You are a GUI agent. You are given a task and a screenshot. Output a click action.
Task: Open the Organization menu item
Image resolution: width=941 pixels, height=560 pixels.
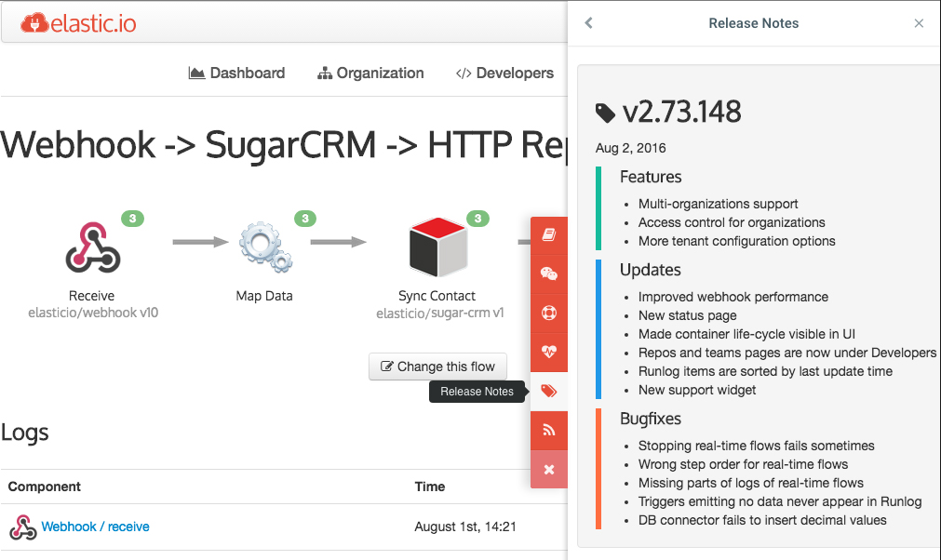(x=370, y=73)
